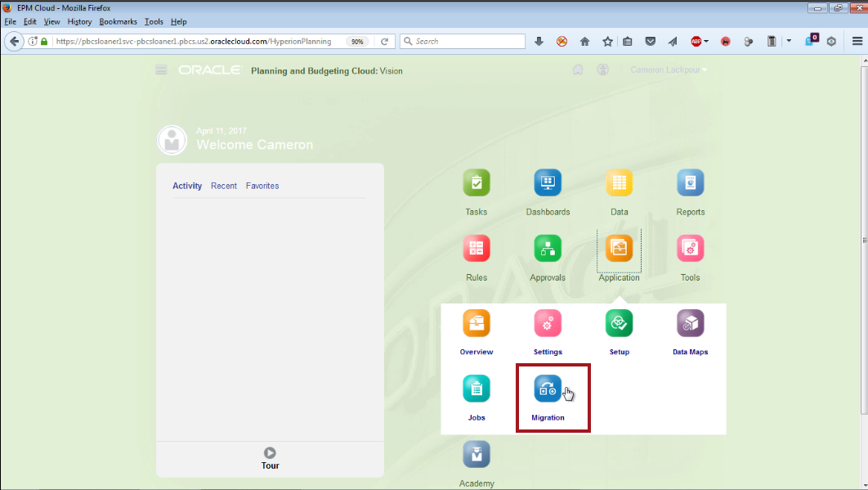Open the Tools icon
The height and width of the screenshot is (490, 868).
pyautogui.click(x=691, y=249)
